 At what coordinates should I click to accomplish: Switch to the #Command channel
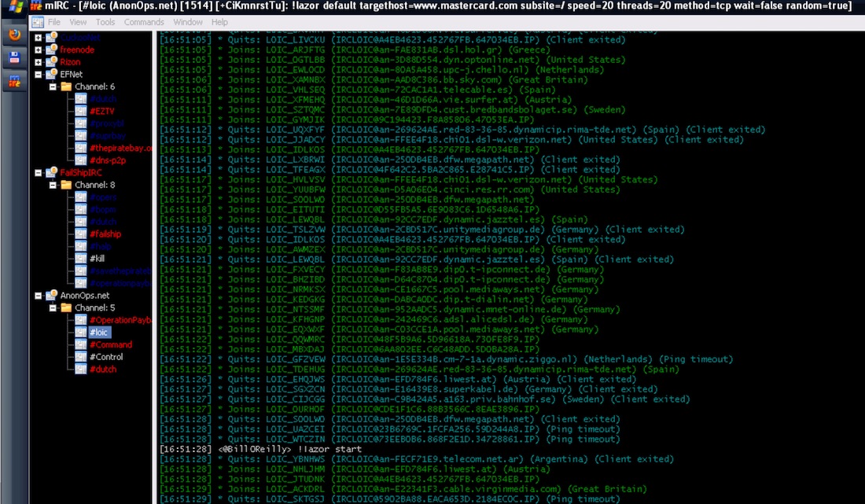tap(110, 344)
